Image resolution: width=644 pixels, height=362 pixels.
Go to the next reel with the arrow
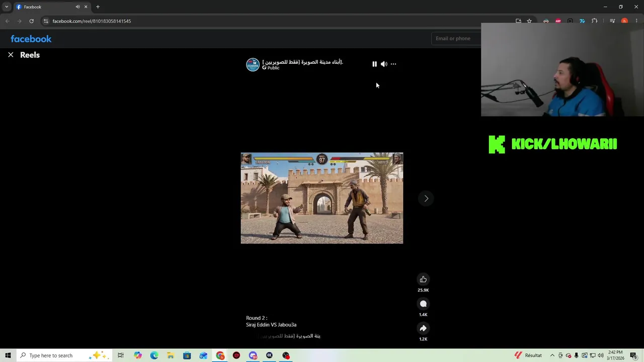pos(426,199)
